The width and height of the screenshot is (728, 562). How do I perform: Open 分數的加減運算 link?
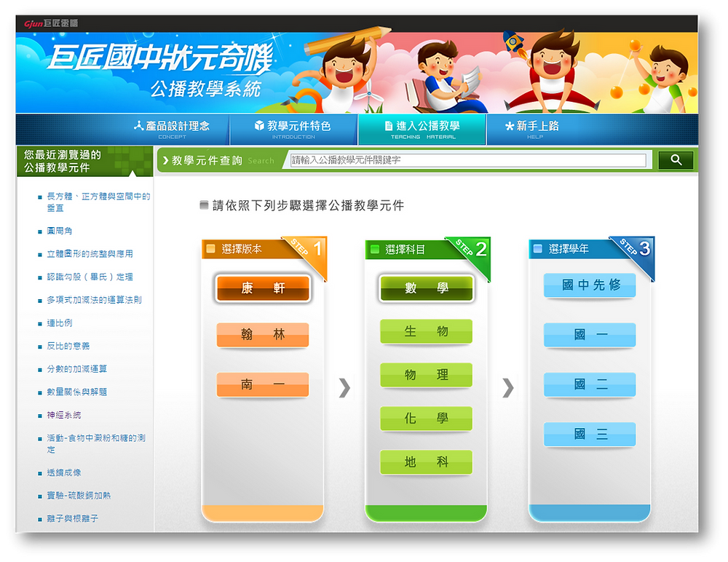(x=77, y=369)
